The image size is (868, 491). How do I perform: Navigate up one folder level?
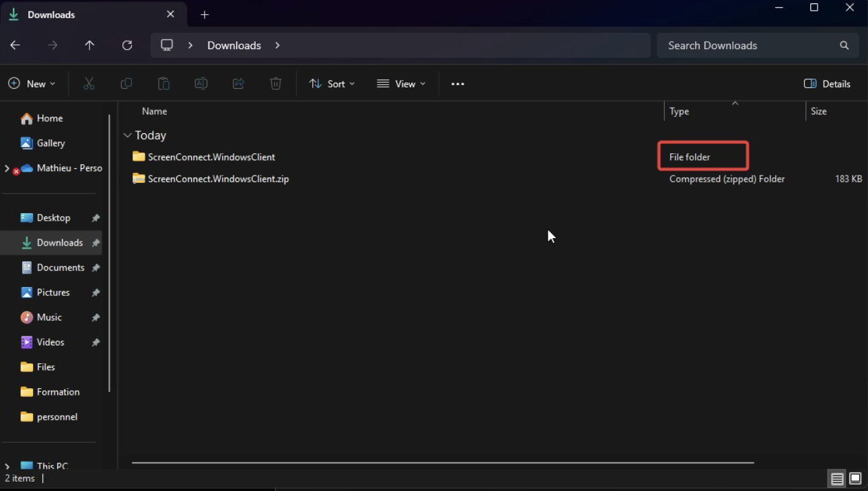89,45
